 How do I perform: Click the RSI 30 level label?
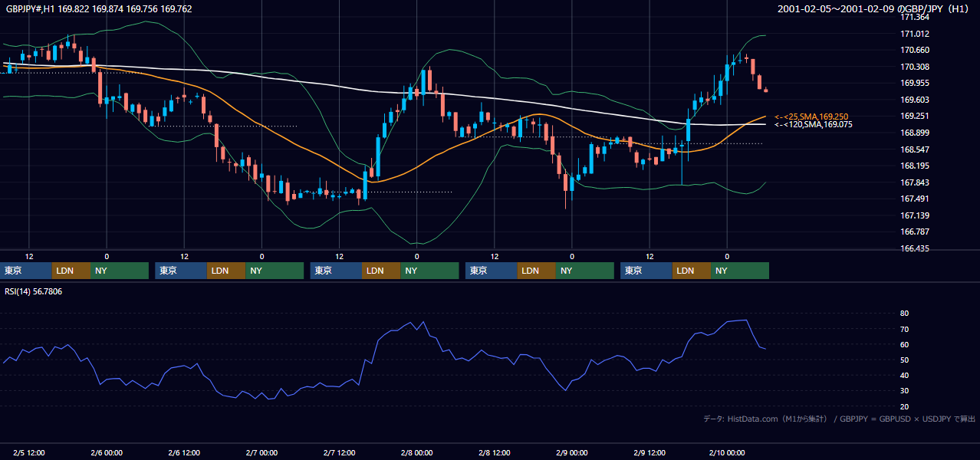coord(905,390)
